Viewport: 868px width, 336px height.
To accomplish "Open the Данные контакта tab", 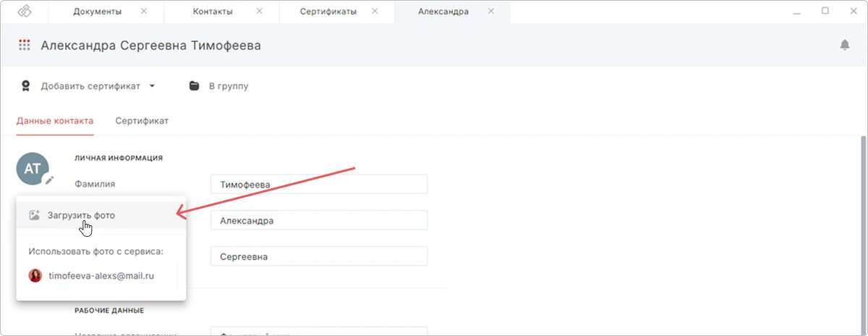I will coord(55,121).
